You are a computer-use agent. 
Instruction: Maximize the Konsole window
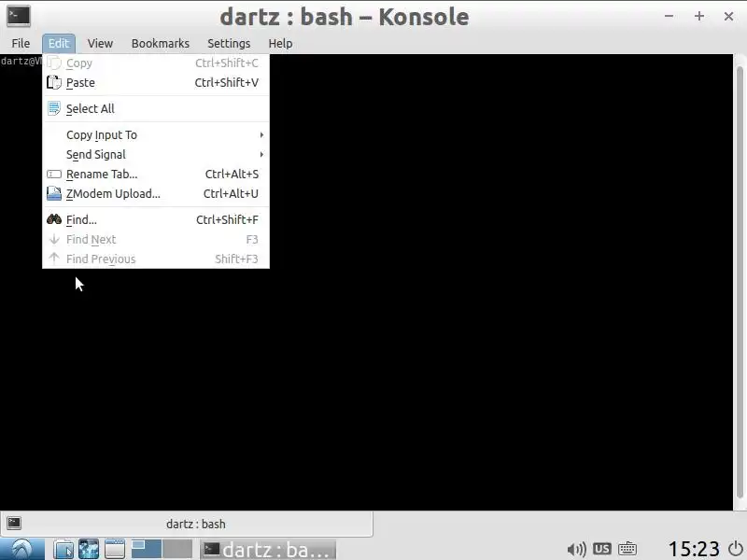(698, 16)
